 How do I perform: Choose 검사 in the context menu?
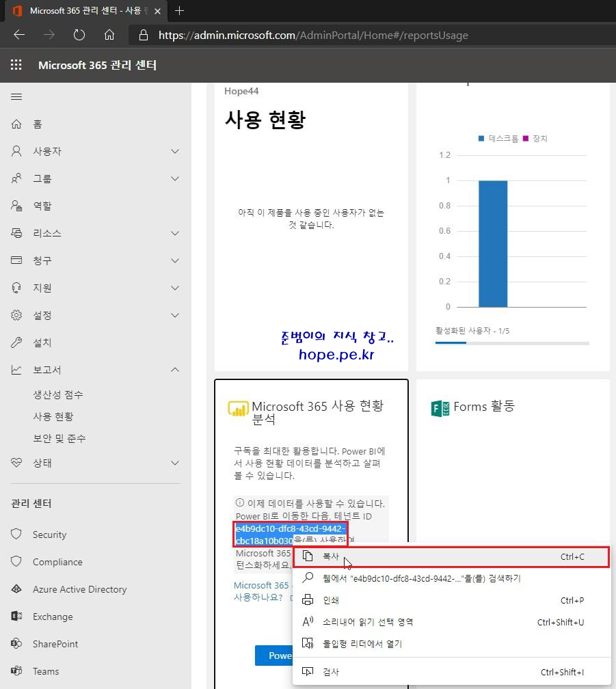(451, 672)
